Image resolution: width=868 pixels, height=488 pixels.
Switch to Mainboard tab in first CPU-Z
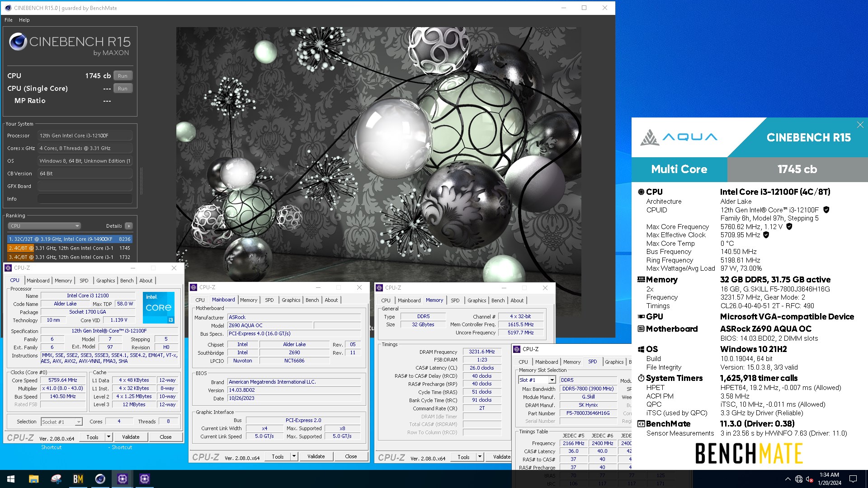point(38,281)
